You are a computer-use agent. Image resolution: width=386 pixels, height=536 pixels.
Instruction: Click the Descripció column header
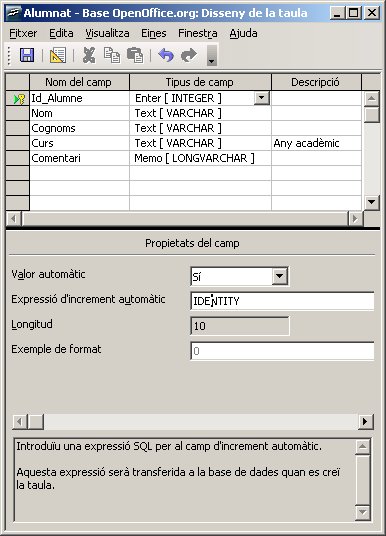click(x=316, y=82)
